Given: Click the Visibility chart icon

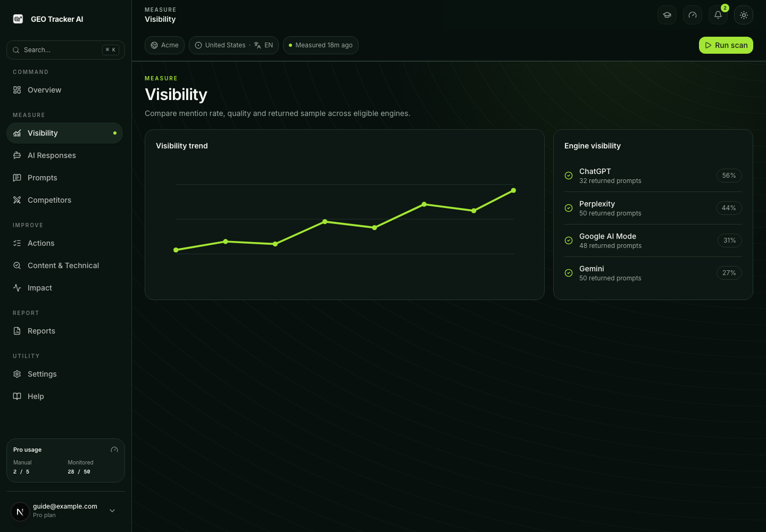Looking at the screenshot, I should [x=17, y=133].
